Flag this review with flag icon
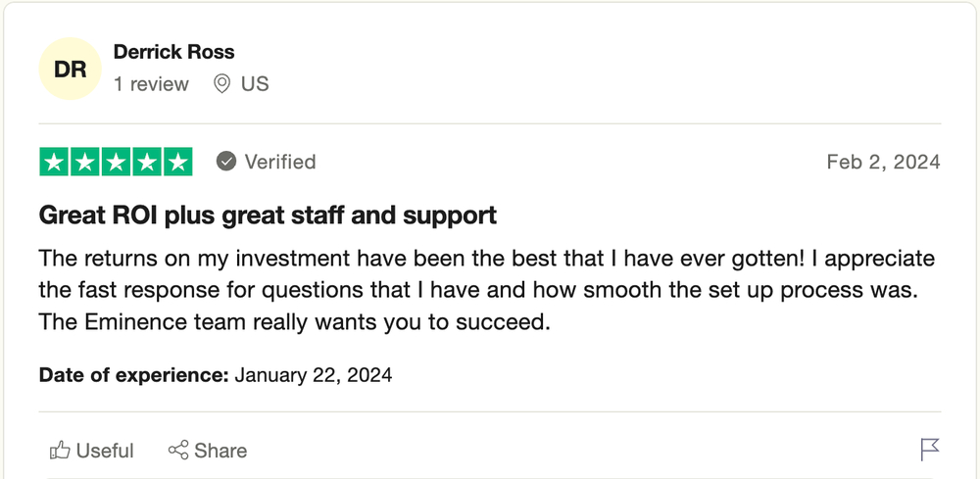 tap(930, 450)
